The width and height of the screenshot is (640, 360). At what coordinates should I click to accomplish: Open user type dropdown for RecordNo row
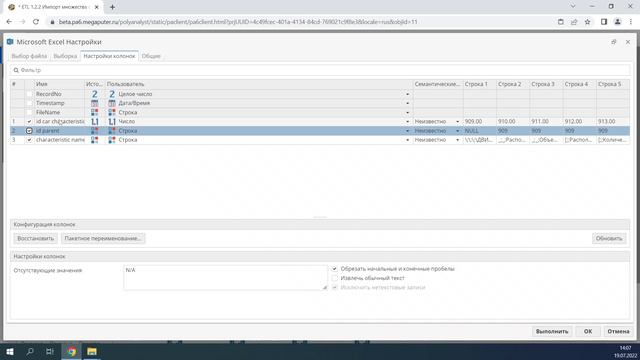click(407, 94)
